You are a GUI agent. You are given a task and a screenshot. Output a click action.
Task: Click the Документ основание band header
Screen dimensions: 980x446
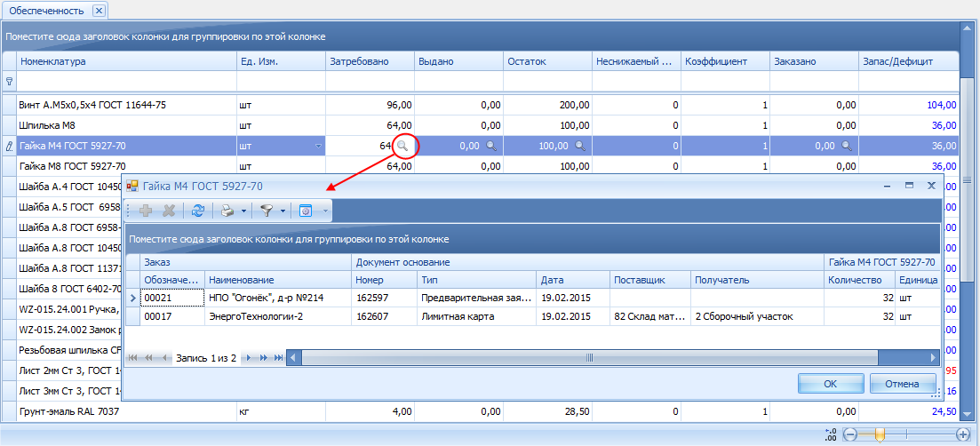pos(587,262)
